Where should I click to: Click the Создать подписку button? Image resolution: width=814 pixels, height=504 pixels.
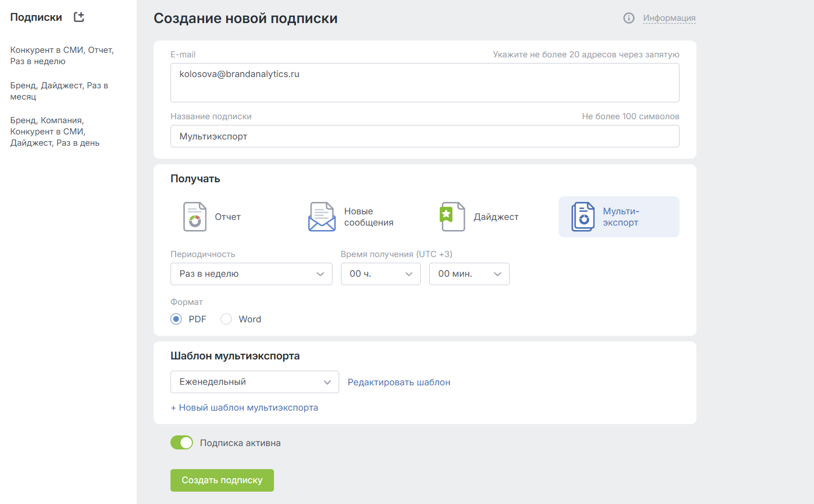tap(222, 480)
